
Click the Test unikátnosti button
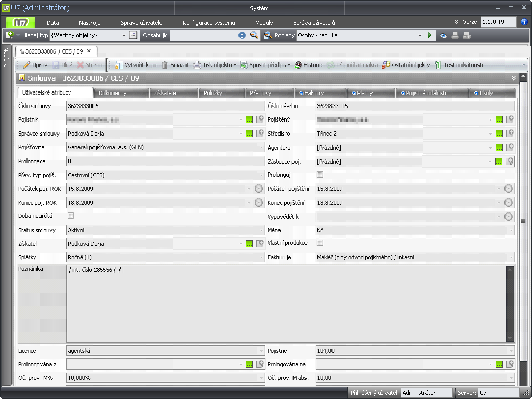[458, 65]
